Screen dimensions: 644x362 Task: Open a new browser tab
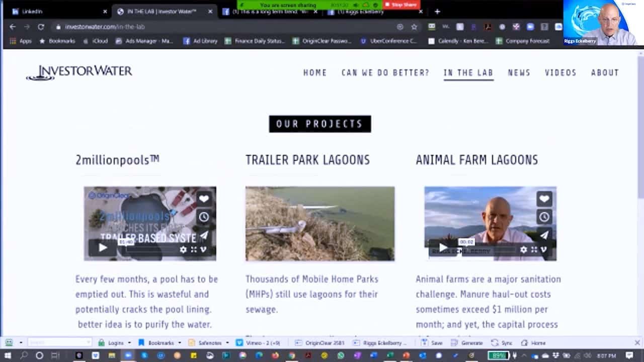(437, 12)
